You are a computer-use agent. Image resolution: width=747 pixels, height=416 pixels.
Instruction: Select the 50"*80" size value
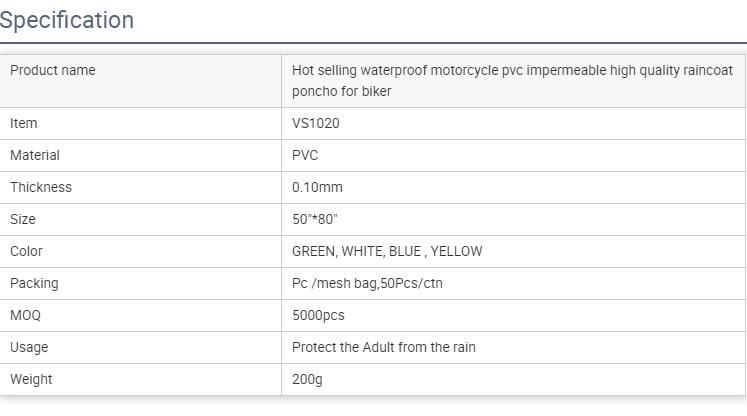314,219
